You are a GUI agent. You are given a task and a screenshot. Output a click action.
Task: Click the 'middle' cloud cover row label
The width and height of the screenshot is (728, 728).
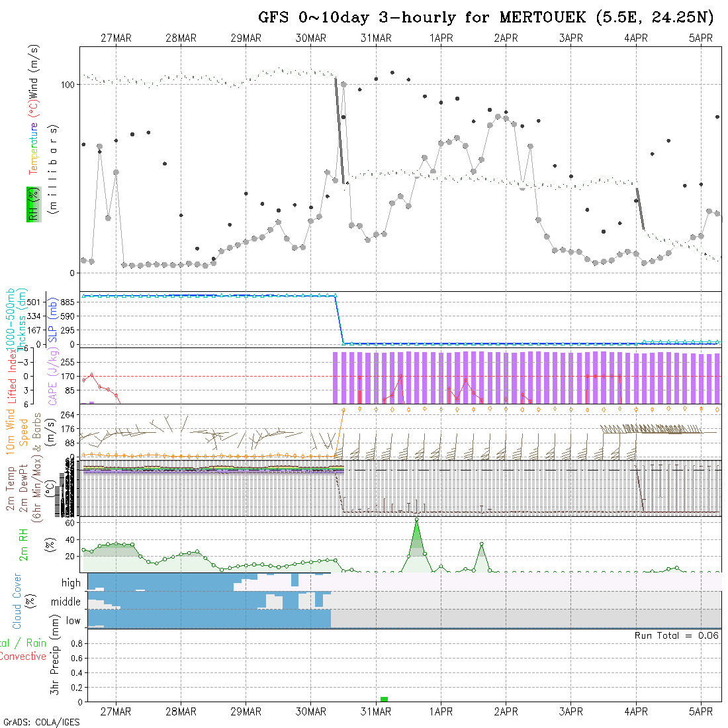[66, 602]
